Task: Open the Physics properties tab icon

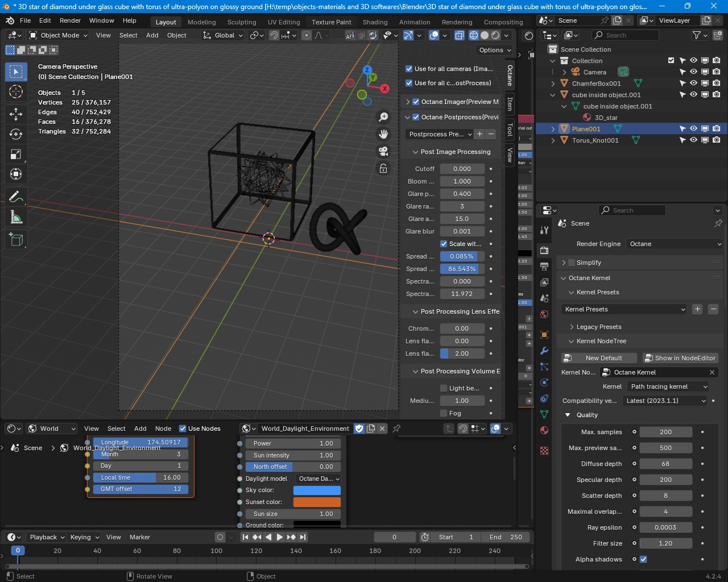Action: (544, 383)
